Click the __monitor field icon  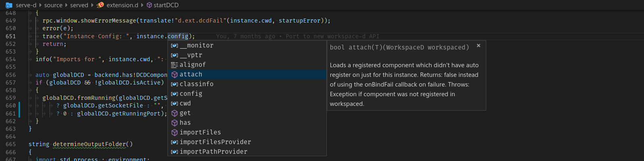pos(174,45)
